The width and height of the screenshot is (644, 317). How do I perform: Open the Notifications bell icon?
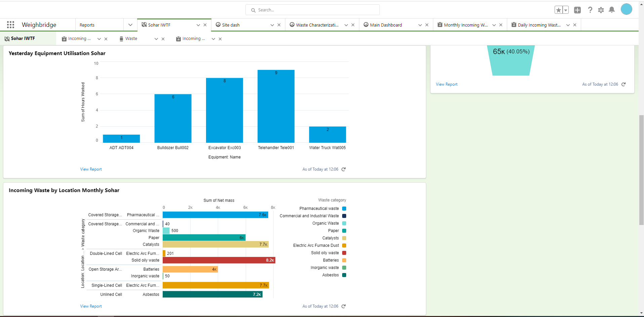[612, 10]
